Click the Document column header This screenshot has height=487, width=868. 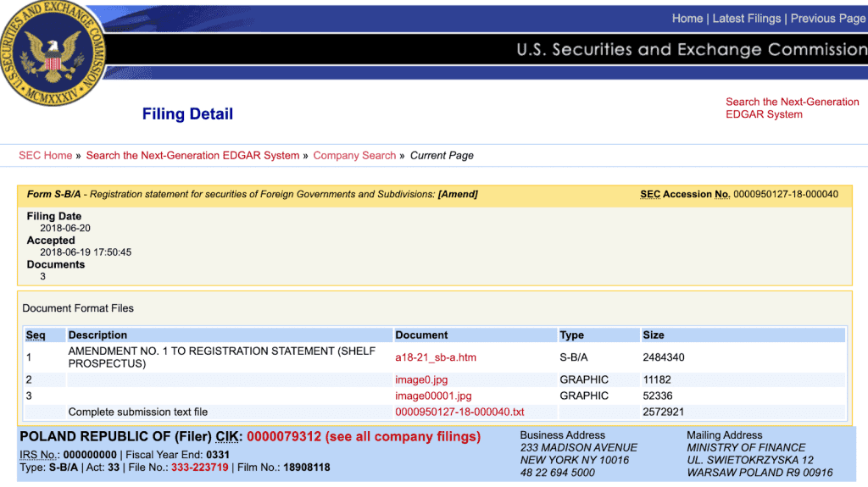pos(421,335)
